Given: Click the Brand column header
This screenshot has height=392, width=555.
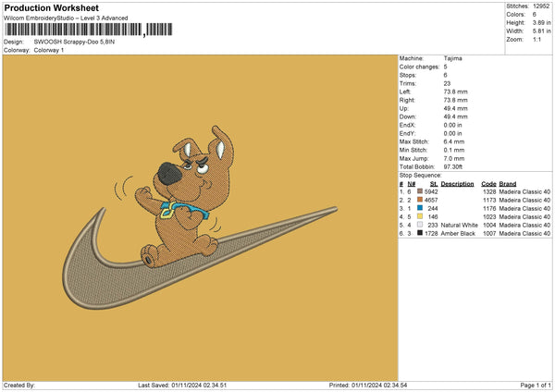Looking at the screenshot, I should [508, 184].
